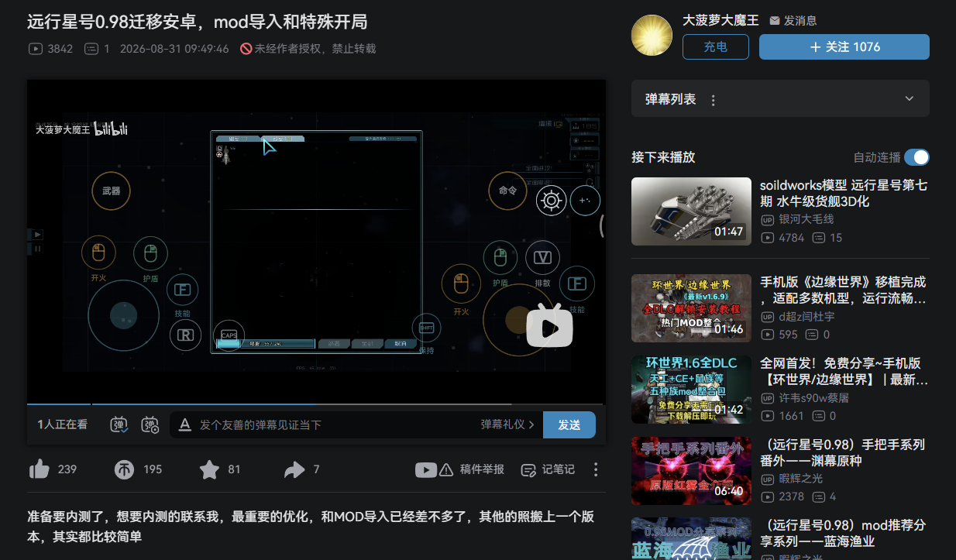
Task: Expand the 弹幕列表 panel chevron
Action: tap(910, 99)
